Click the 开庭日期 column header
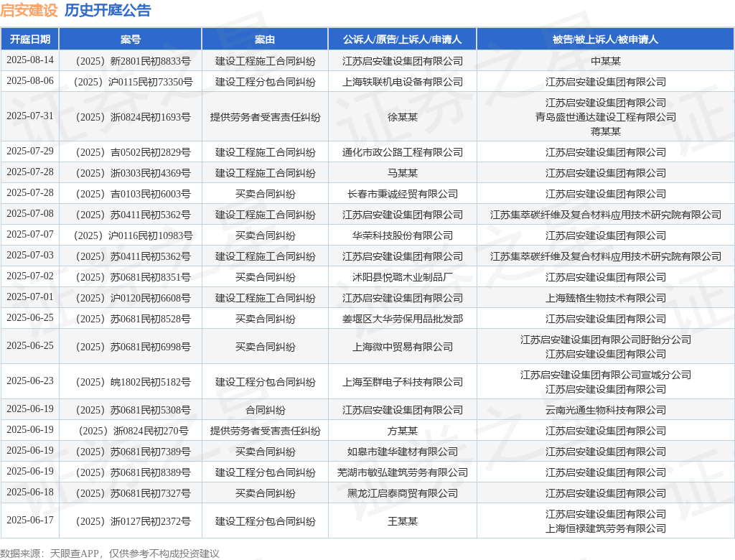735x560 pixels. click(30, 39)
